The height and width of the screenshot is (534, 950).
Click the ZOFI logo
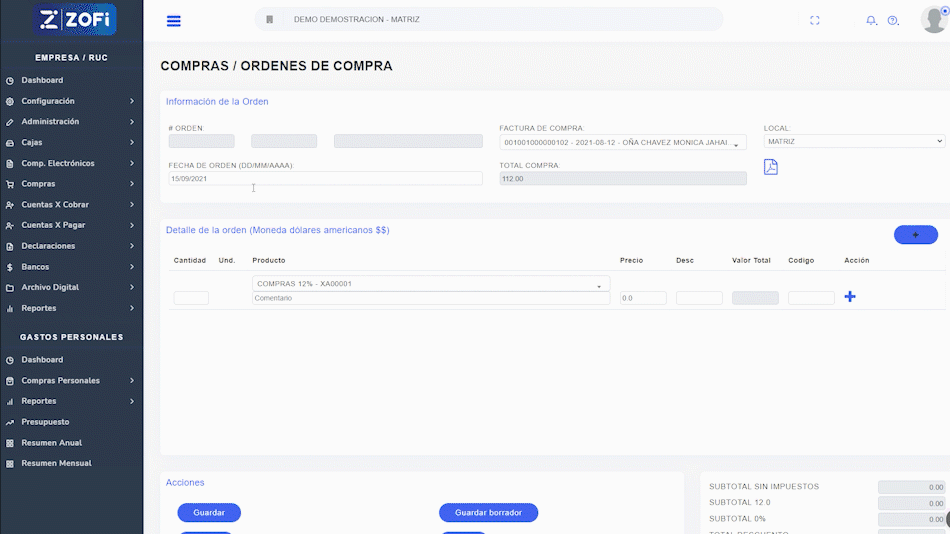tap(75, 19)
